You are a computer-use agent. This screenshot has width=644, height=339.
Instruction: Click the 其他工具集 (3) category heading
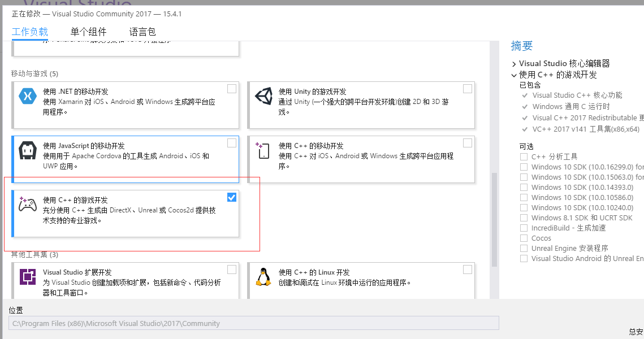(x=34, y=254)
